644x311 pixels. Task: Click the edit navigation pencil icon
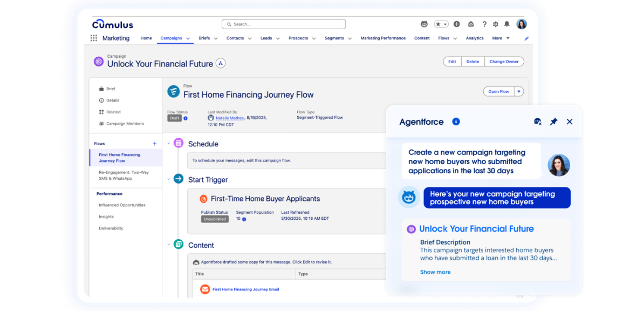pos(527,38)
